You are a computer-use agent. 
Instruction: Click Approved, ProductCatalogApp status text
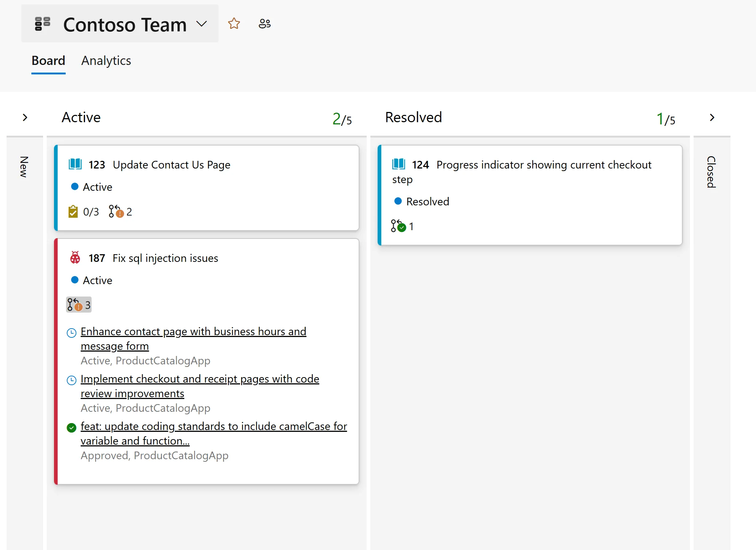pyautogui.click(x=154, y=455)
